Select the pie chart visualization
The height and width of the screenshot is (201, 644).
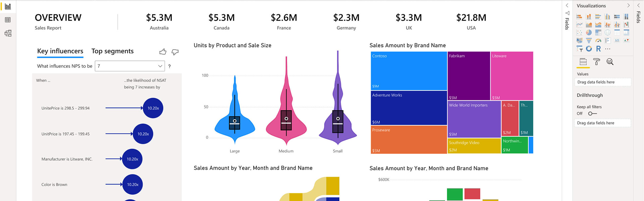click(589, 32)
